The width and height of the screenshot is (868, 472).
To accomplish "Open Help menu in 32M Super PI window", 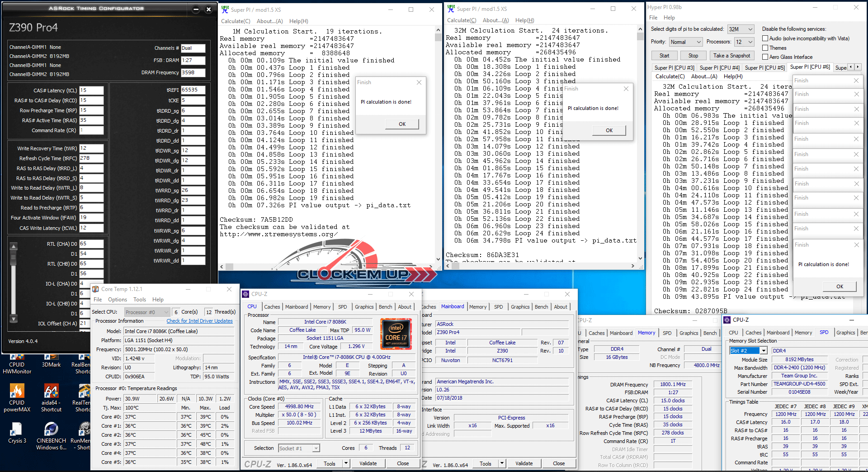I will tap(524, 20).
